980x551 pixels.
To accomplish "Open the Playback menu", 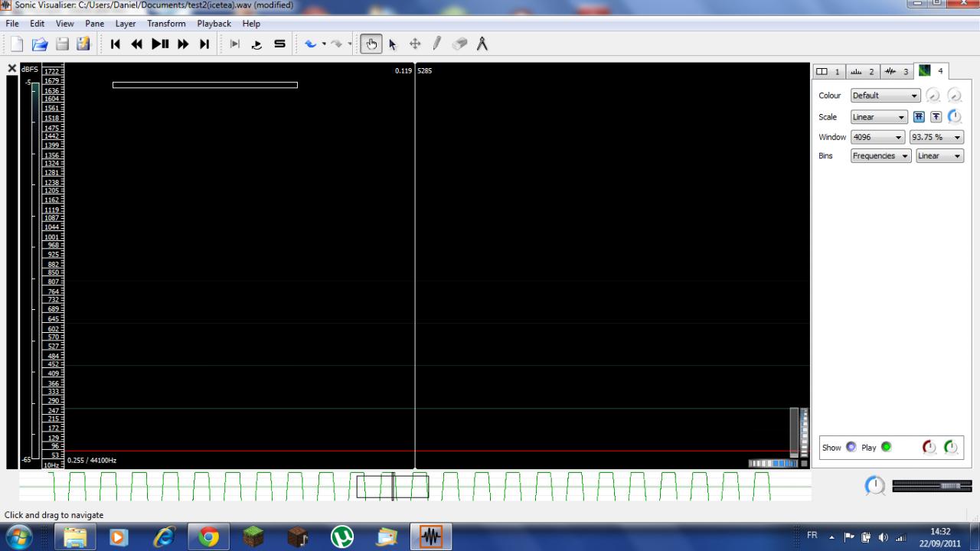I will 214,24.
